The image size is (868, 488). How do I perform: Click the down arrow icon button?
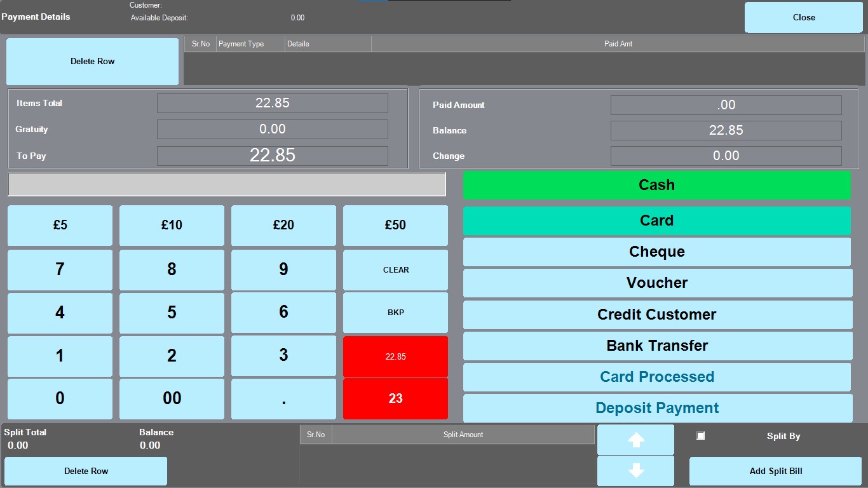point(635,471)
